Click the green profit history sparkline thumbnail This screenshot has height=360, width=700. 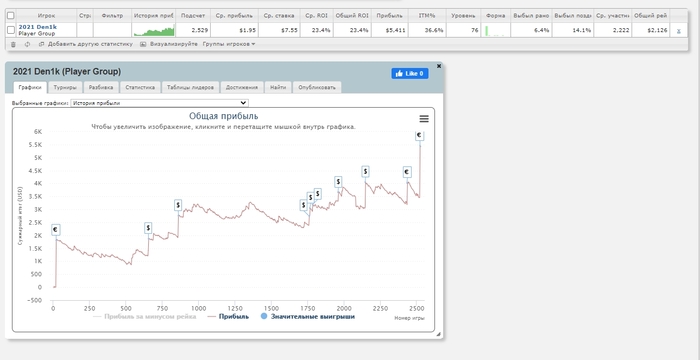point(154,31)
